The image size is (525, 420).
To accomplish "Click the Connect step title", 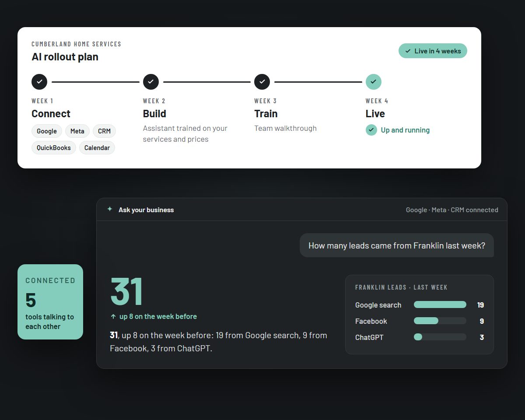I will tap(51, 114).
